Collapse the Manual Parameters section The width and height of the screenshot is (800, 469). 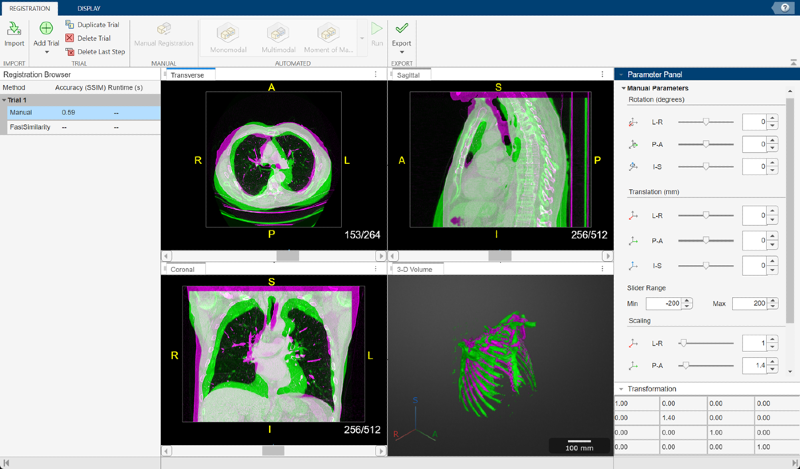[x=622, y=88]
